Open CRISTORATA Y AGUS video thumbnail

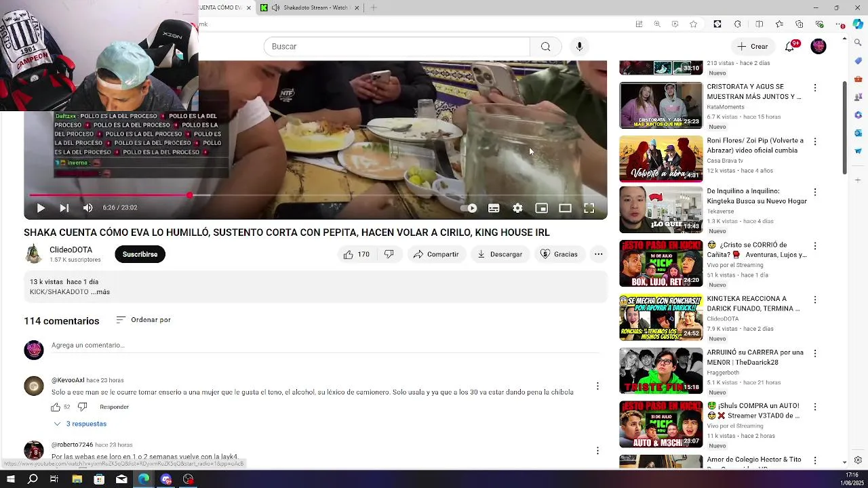661,105
